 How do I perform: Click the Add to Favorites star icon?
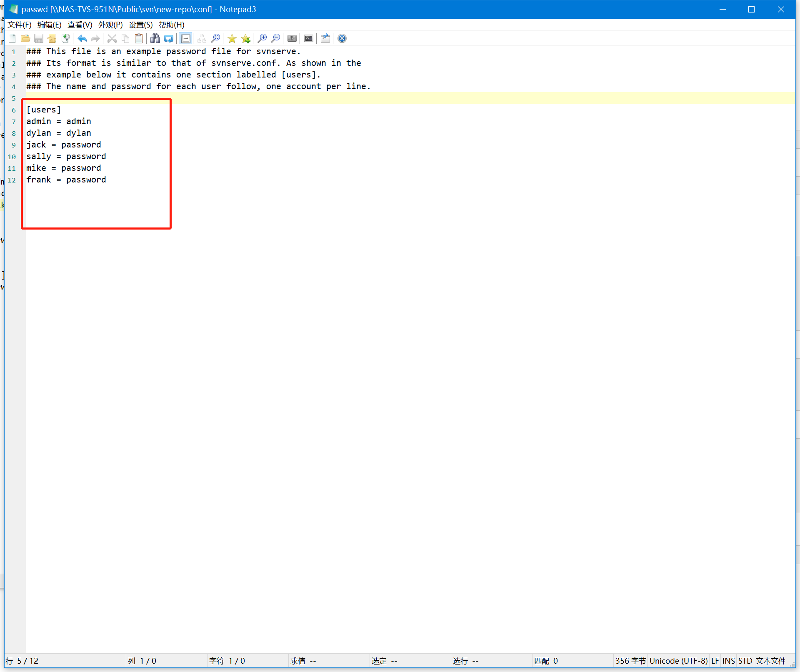pos(246,39)
